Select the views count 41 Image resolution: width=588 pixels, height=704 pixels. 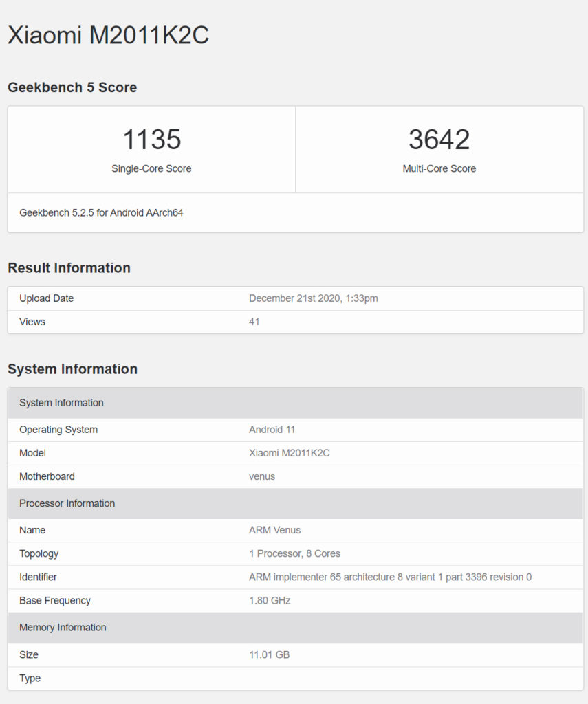point(254,322)
